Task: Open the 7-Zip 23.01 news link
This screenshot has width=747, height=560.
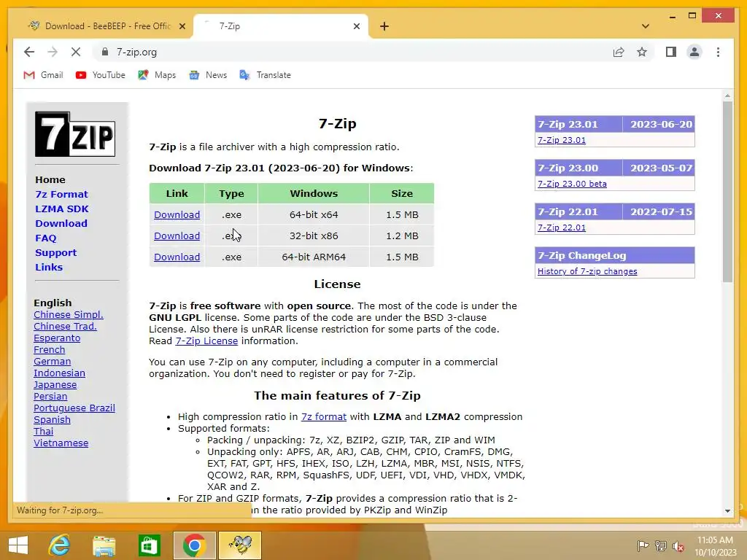Action: 561,140
